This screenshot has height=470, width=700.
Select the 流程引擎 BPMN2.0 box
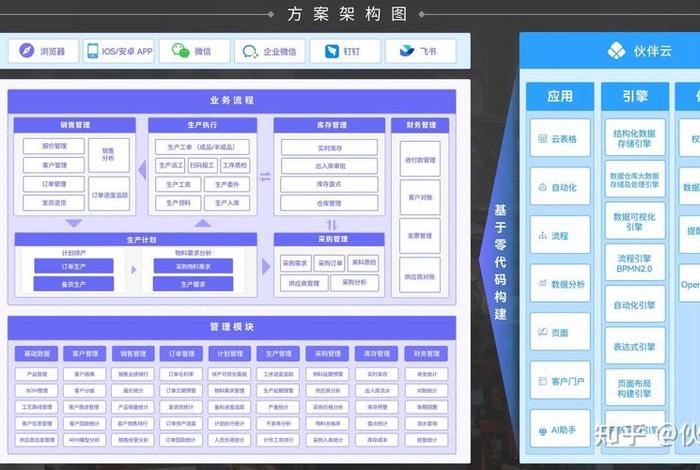click(635, 263)
